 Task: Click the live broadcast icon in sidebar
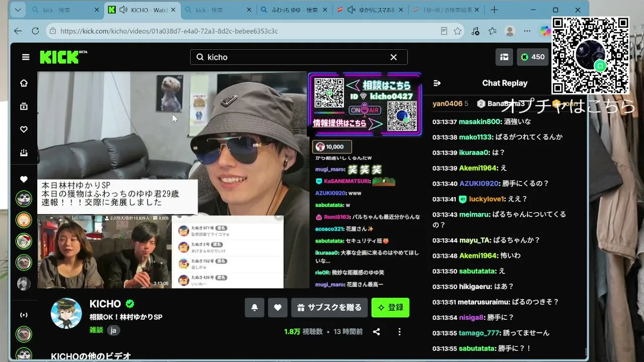[24, 315]
